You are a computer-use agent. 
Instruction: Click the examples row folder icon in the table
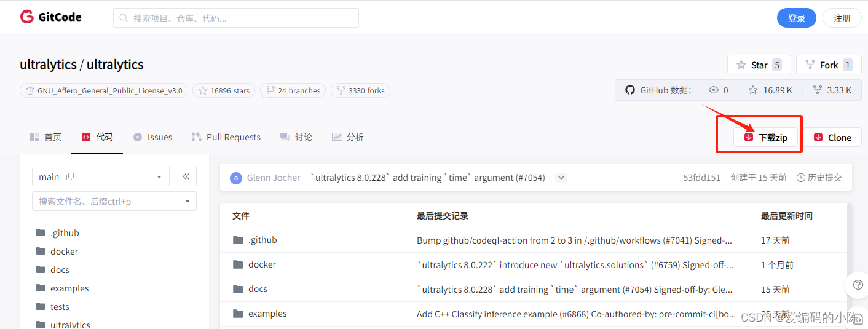tap(238, 314)
